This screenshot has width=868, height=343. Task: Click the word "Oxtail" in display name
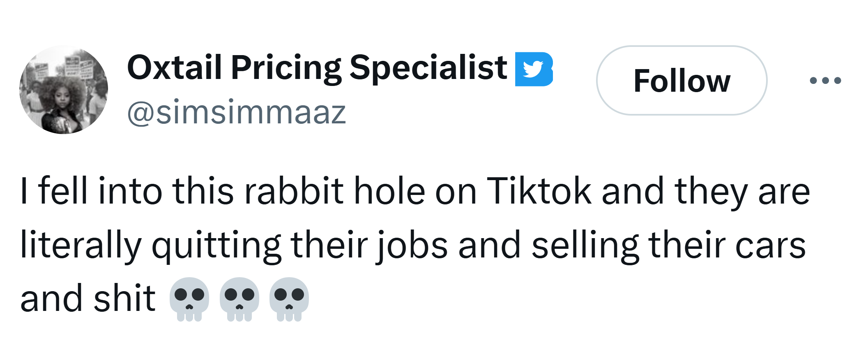(x=174, y=67)
